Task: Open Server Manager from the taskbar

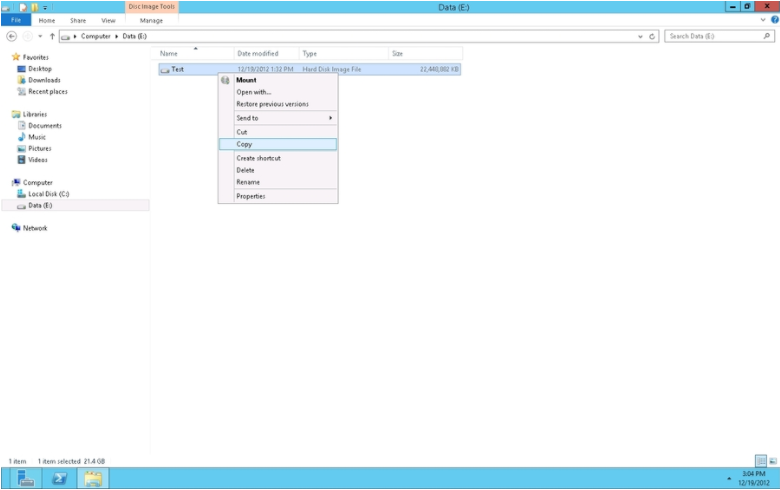Action: tap(25, 479)
